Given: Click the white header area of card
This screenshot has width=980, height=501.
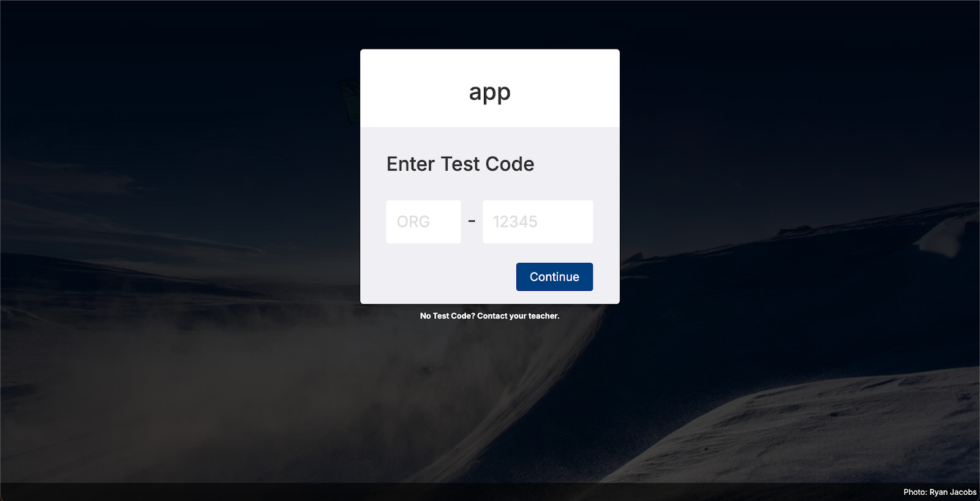Looking at the screenshot, I should click(490, 88).
